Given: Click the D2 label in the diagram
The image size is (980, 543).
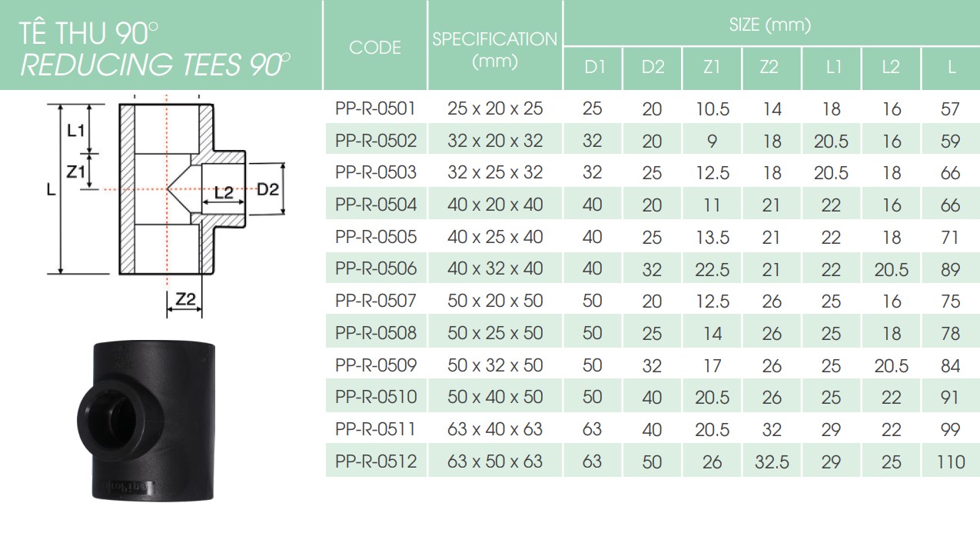Looking at the screenshot, I should click(267, 189).
